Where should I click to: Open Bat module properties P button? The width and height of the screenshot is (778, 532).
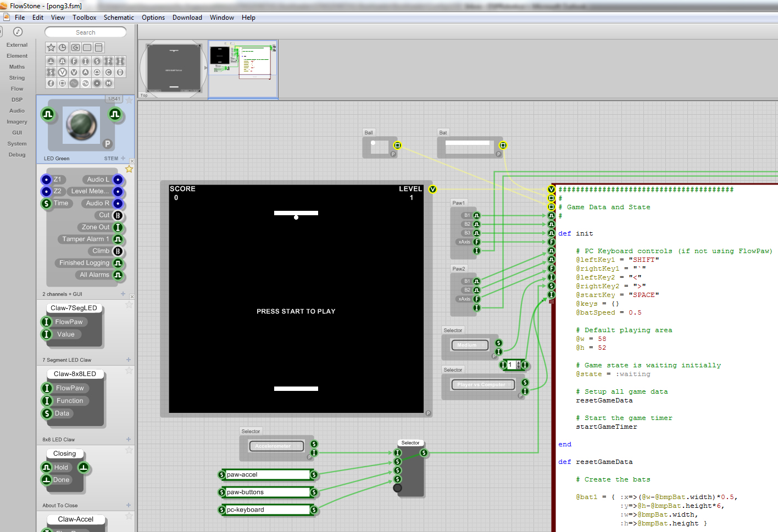pos(499,154)
